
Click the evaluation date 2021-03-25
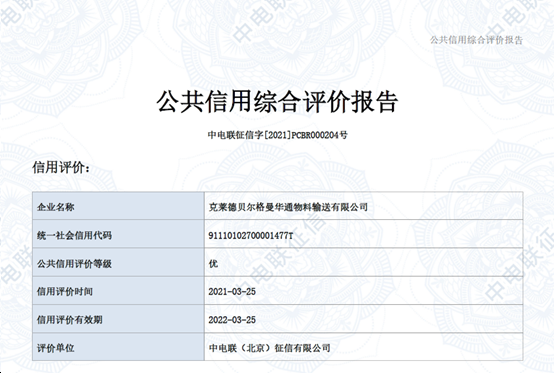pos(232,292)
